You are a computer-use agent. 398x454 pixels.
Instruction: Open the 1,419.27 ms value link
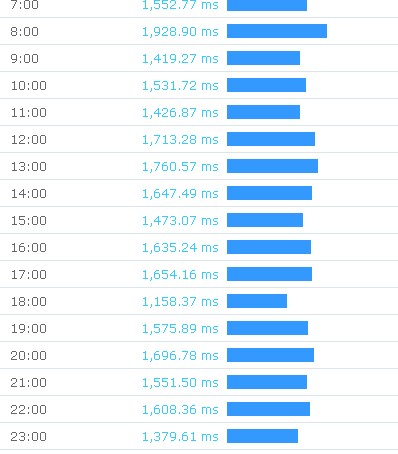click(x=180, y=59)
